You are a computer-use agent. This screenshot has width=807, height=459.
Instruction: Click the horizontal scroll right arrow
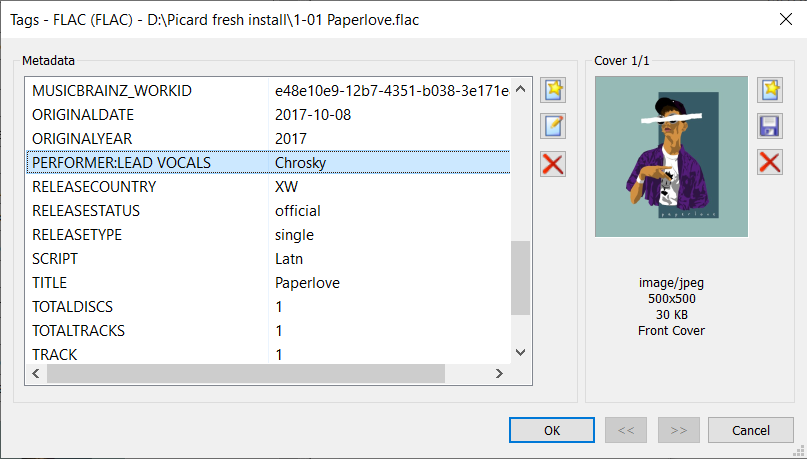pos(499,374)
